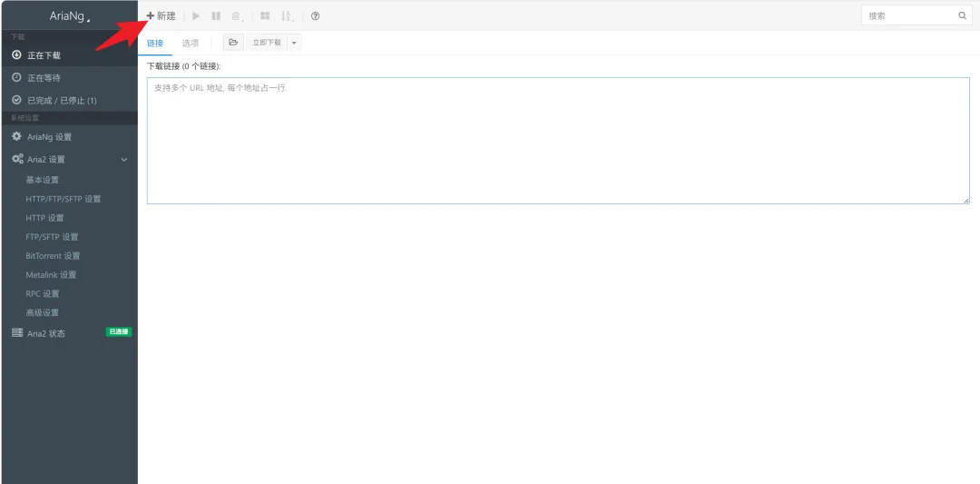
Task: Click the search magnifier icon
Action: point(963,15)
